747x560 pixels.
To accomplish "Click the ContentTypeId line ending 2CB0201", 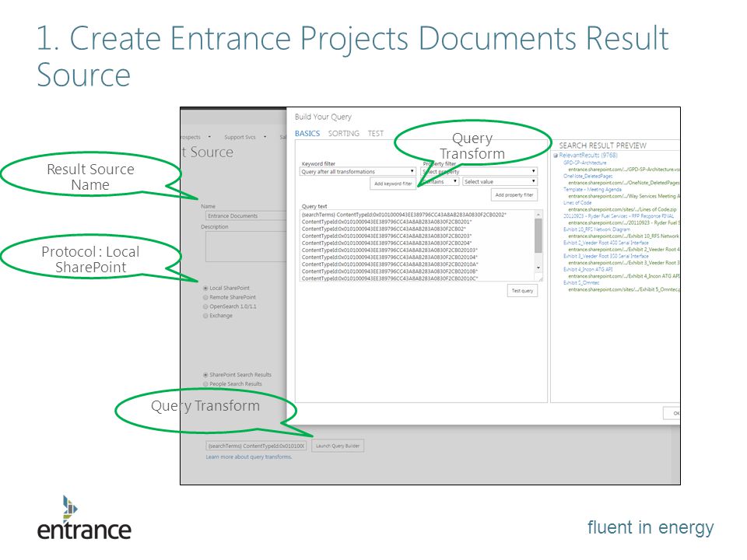I will (x=387, y=222).
